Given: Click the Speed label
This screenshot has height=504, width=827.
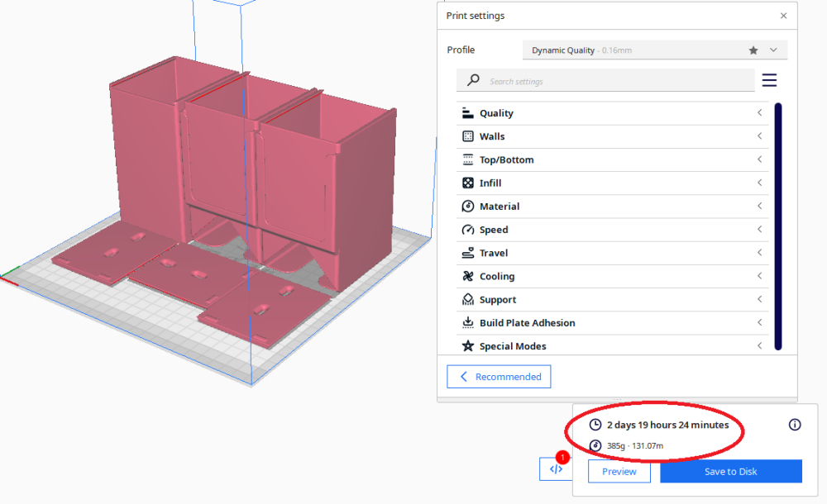Looking at the screenshot, I should pos(494,230).
